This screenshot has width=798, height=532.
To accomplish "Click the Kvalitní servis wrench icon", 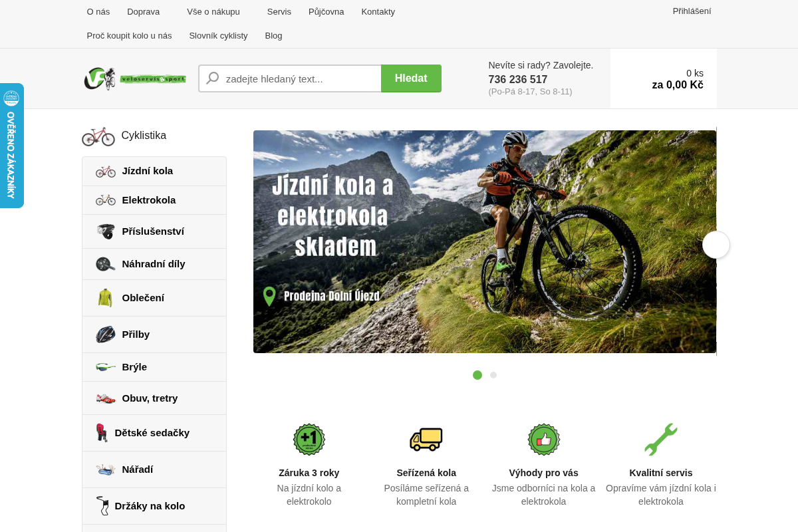I will pos(661,440).
